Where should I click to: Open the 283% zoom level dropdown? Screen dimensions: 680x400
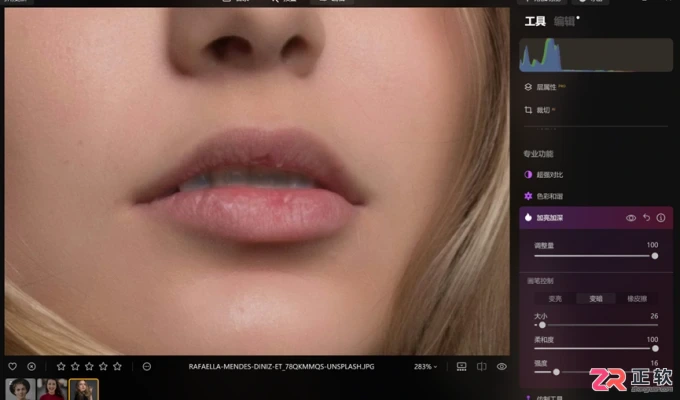(x=425, y=367)
